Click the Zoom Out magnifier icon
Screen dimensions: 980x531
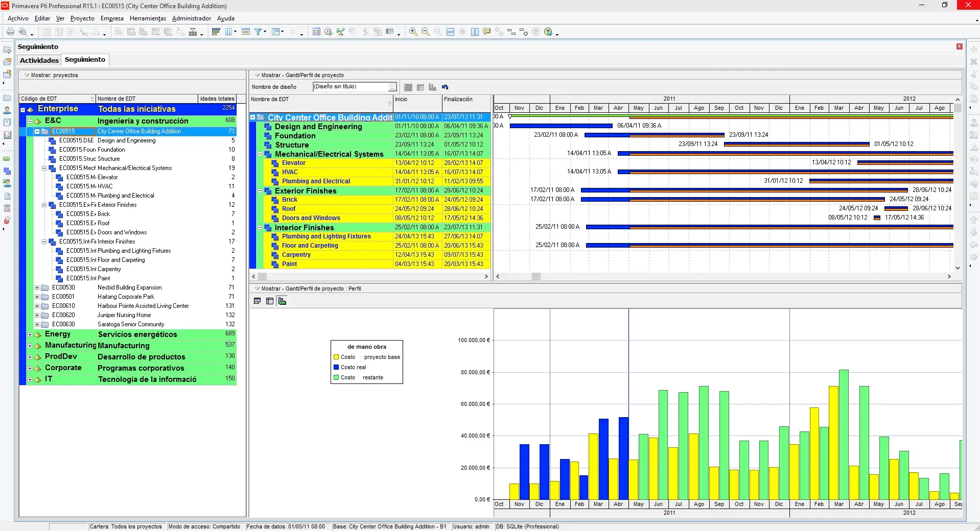pos(425,32)
